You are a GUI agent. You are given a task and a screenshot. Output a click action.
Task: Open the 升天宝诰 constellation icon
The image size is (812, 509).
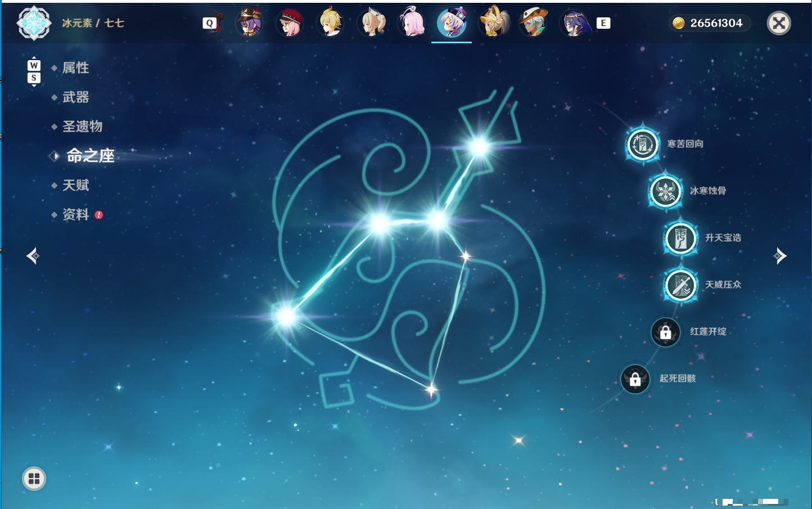coord(681,238)
